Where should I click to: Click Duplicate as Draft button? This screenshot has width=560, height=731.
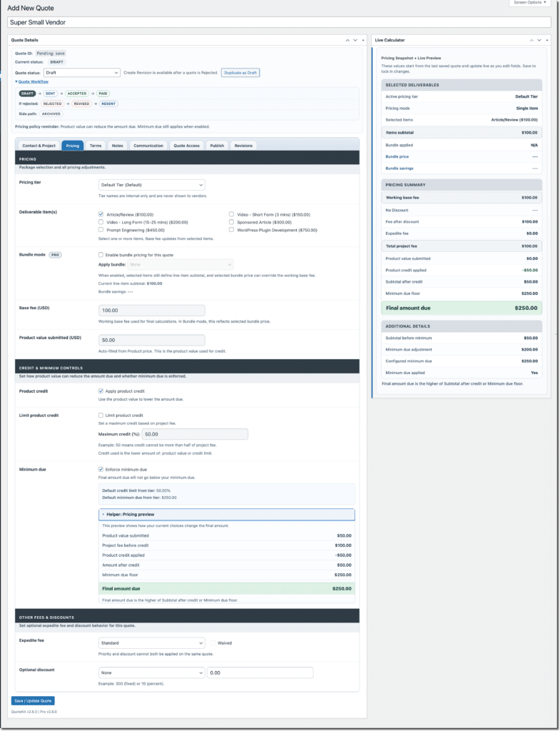coord(240,73)
